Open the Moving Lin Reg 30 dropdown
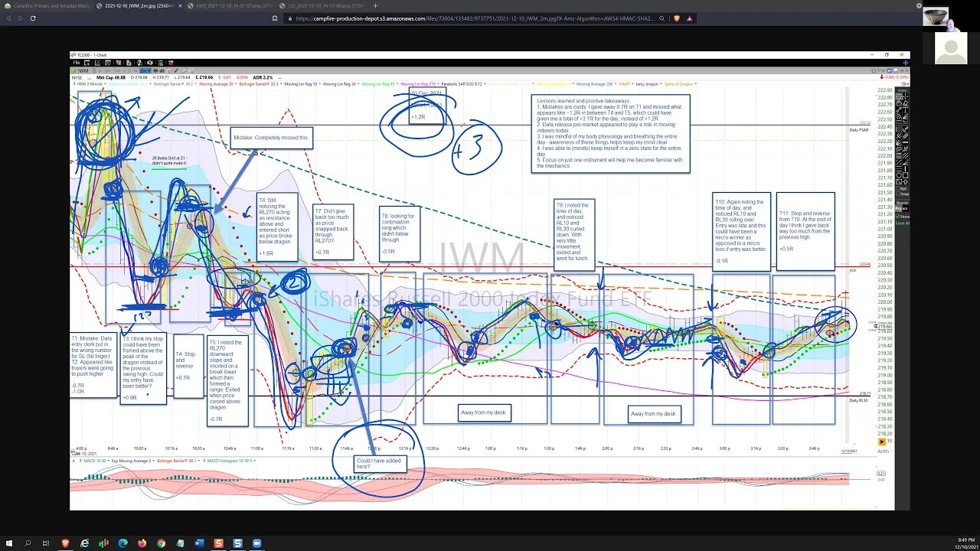 341,83
